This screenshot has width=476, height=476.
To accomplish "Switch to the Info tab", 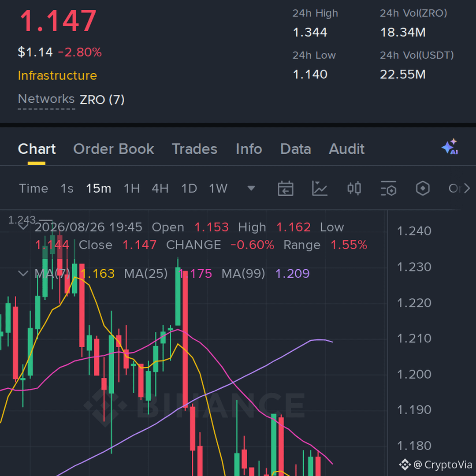I will pos(249,149).
